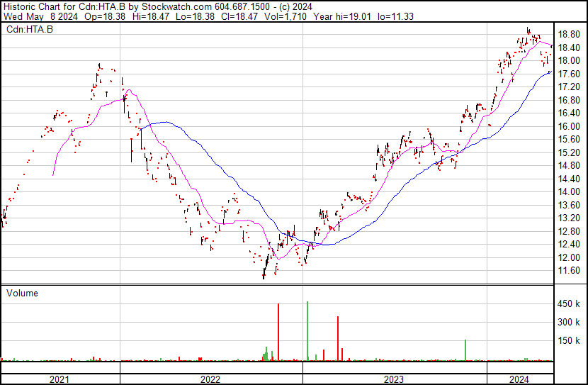Click the chart title 'Historic Chart for Cdn:HTA.B'

point(65,7)
